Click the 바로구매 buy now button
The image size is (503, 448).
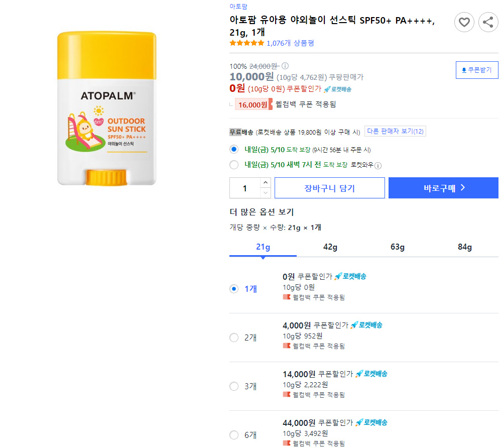click(443, 188)
